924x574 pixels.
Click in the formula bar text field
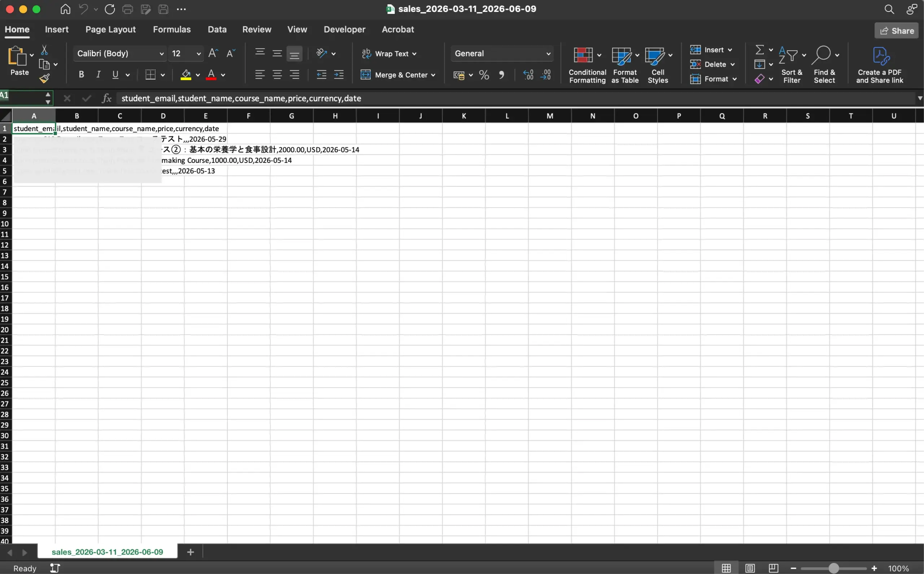tap(516, 98)
